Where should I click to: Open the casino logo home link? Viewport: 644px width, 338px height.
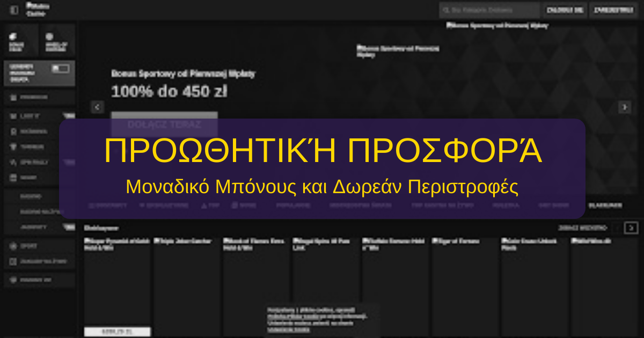38,10
